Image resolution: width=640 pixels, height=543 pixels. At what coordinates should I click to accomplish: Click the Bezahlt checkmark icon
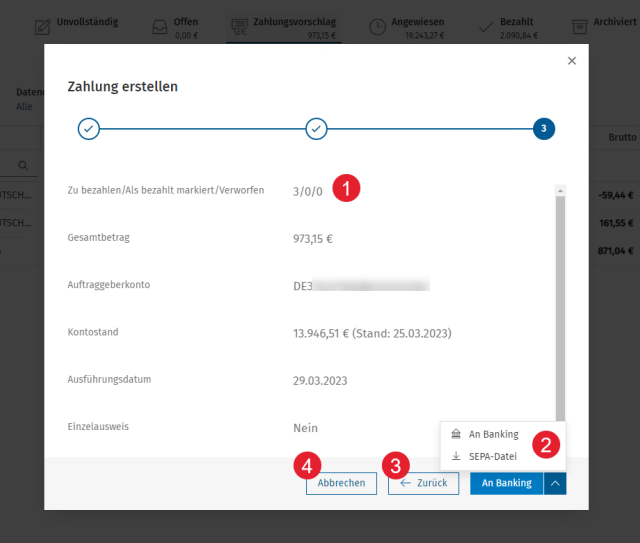(486, 27)
